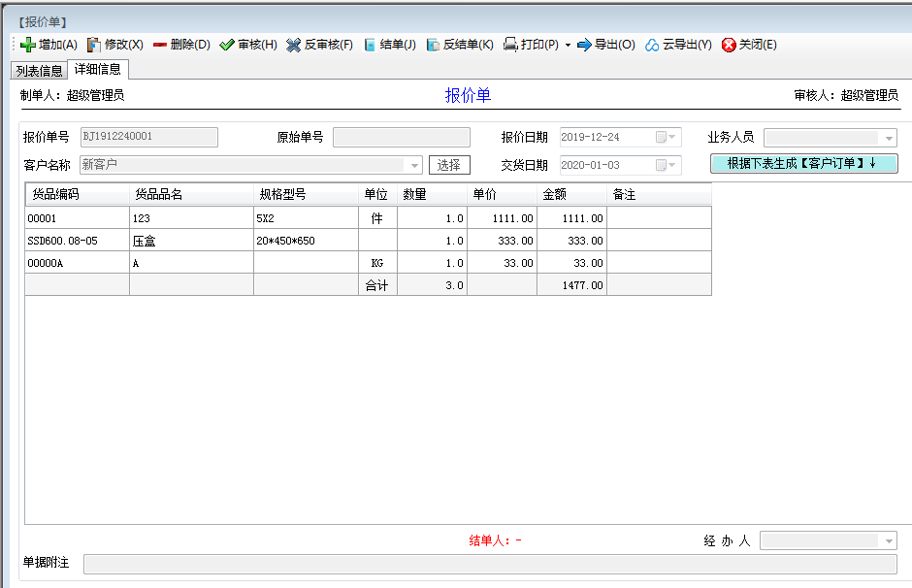Click the 结单 close-order icon

coord(370,45)
